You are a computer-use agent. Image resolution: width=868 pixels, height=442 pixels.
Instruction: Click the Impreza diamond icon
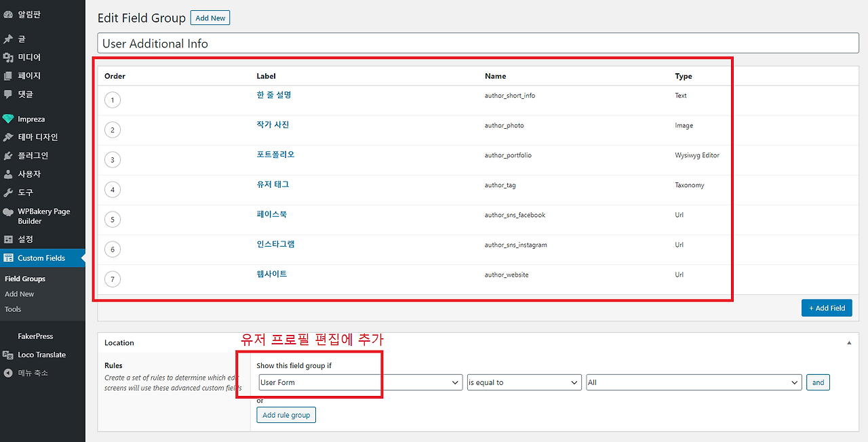pyautogui.click(x=8, y=119)
